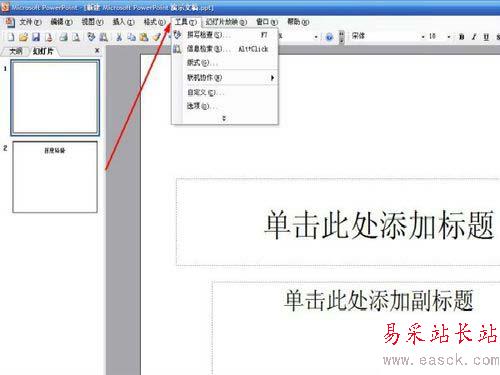Choose 自定义 in the Tools menu
Viewport: 500px width, 375px height.
[x=225, y=92]
